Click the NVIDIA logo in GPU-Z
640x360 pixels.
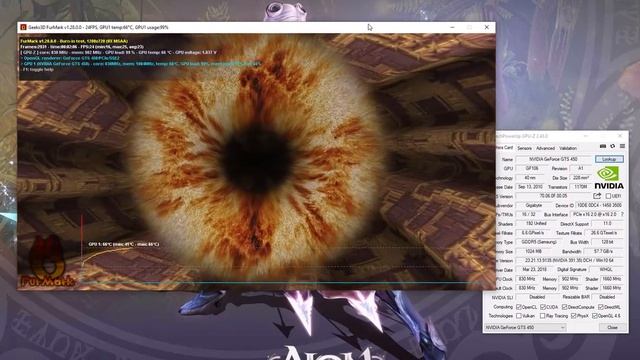[x=609, y=178]
